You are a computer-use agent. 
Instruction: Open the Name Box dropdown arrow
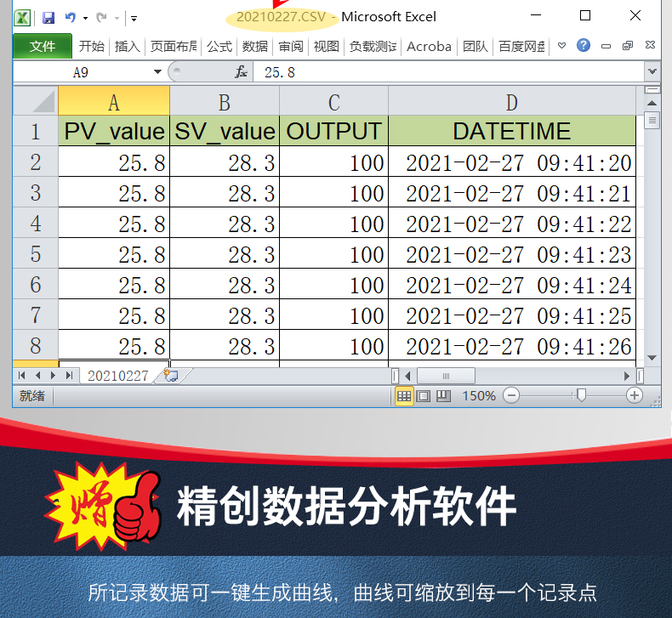click(x=157, y=72)
